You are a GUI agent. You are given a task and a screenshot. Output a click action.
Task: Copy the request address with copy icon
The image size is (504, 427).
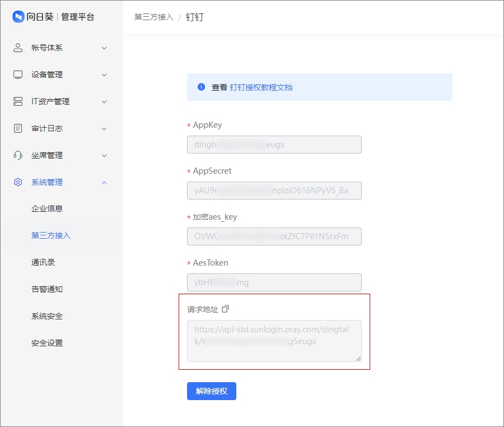click(226, 309)
